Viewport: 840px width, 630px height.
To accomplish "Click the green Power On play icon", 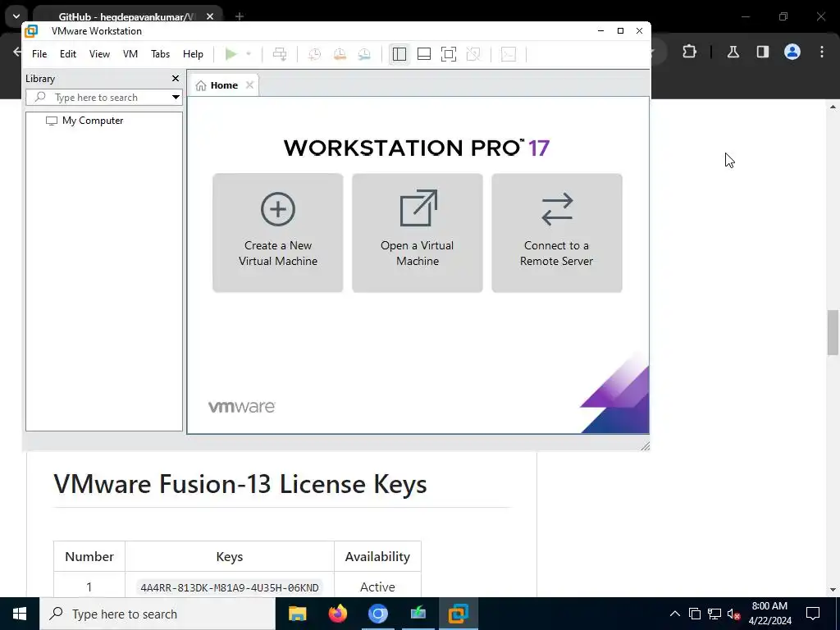I will (x=231, y=54).
